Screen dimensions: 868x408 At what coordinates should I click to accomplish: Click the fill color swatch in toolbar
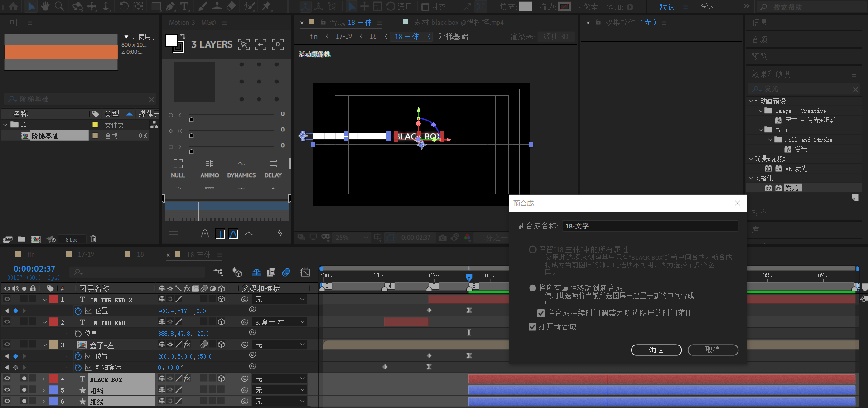526,6
